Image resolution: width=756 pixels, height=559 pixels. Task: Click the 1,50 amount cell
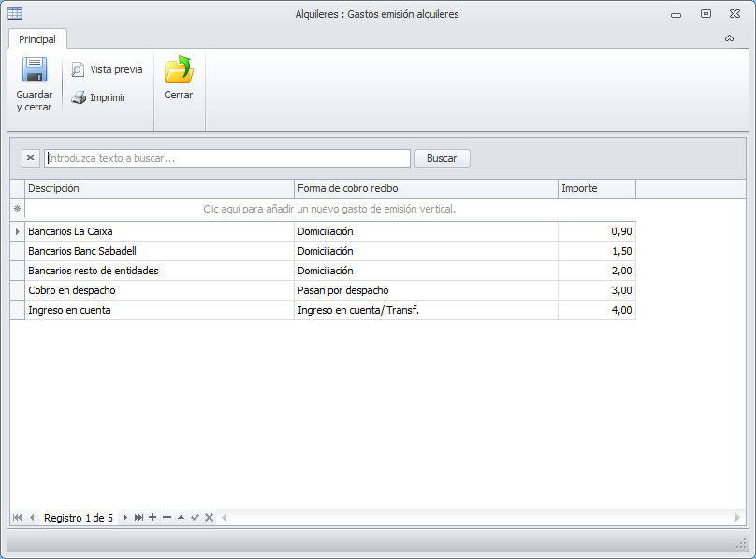pyautogui.click(x=597, y=251)
